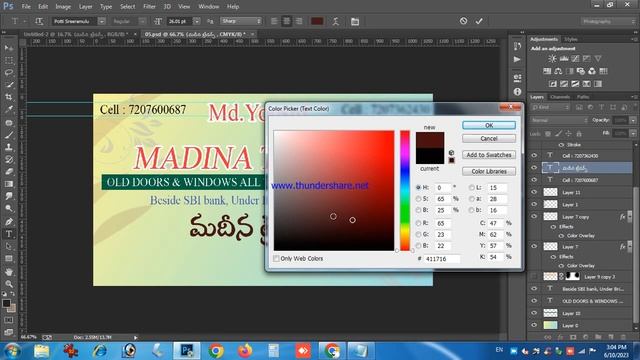Image resolution: width=640 pixels, height=360 pixels.
Task: Click the current color swatch in picker
Action: (x=430, y=156)
